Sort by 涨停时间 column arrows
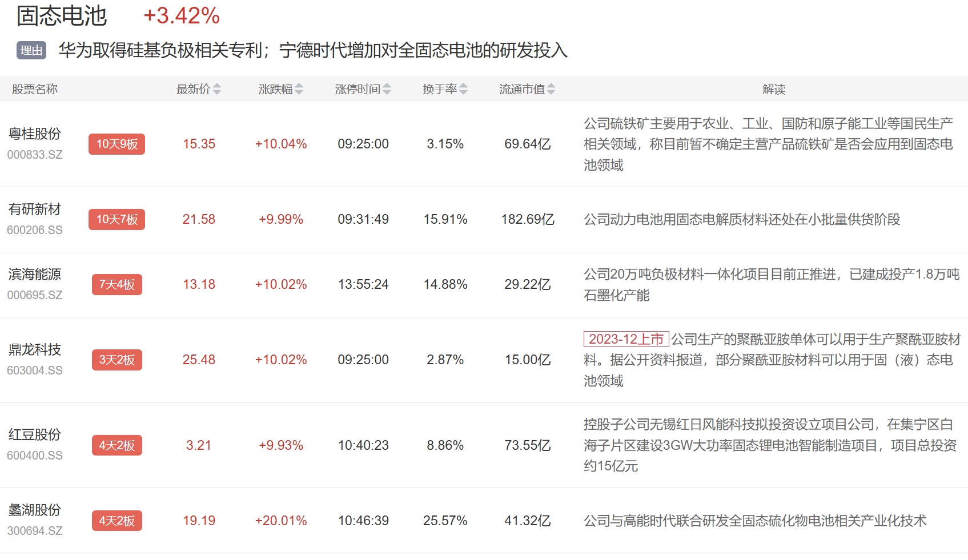The image size is (968, 560). [x=387, y=89]
